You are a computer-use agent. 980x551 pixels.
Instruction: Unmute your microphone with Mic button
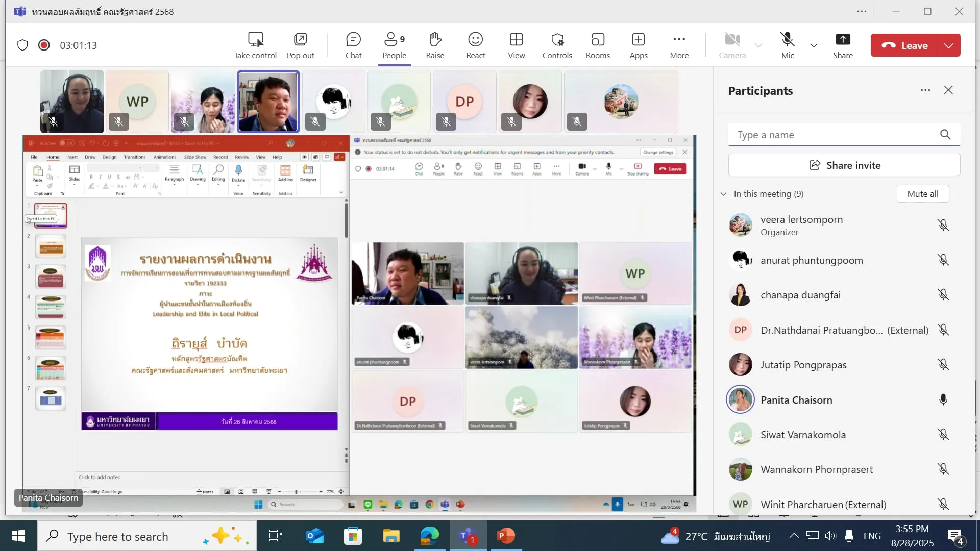point(787,45)
